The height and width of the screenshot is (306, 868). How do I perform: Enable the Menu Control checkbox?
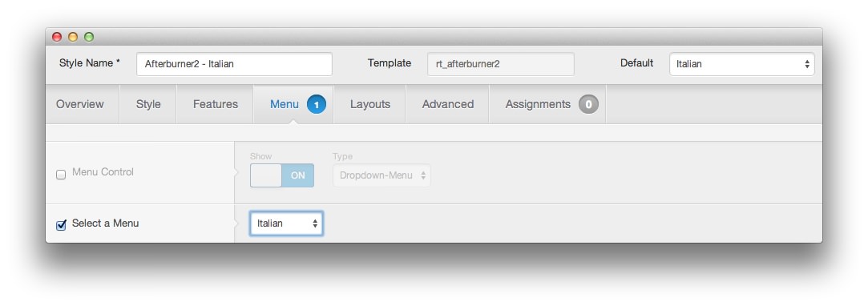[x=61, y=175]
